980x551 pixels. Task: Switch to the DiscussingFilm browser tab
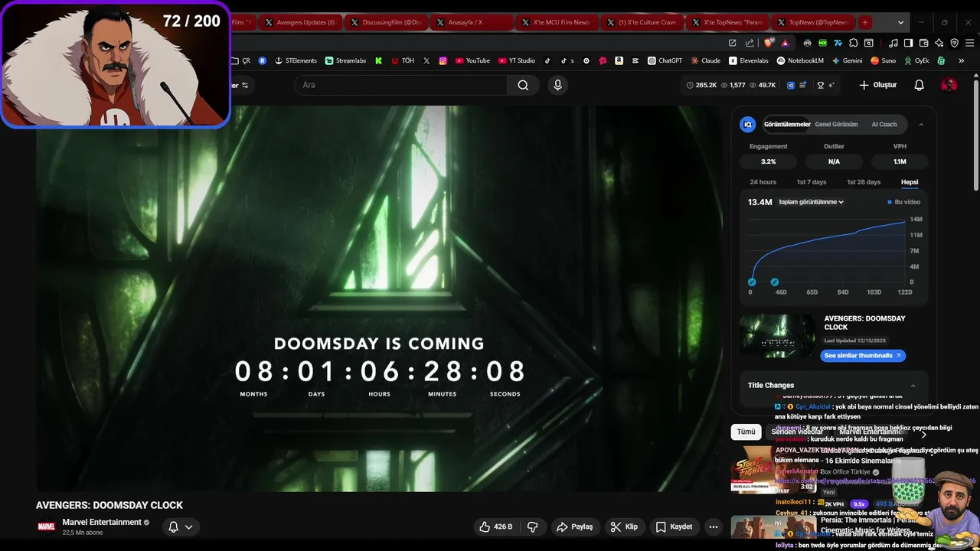tap(386, 22)
